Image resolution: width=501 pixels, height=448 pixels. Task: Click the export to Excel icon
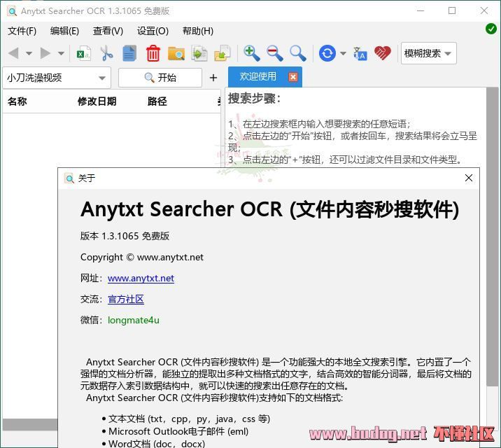click(84, 53)
